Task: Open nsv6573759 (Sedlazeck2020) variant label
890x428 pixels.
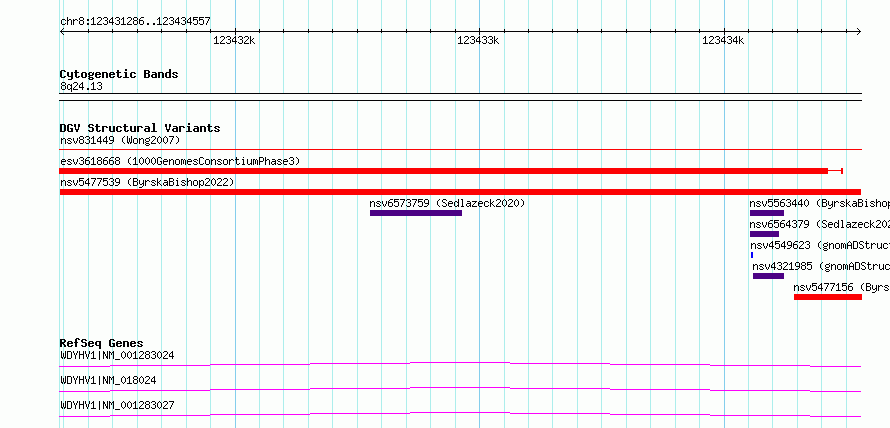Action: [447, 203]
